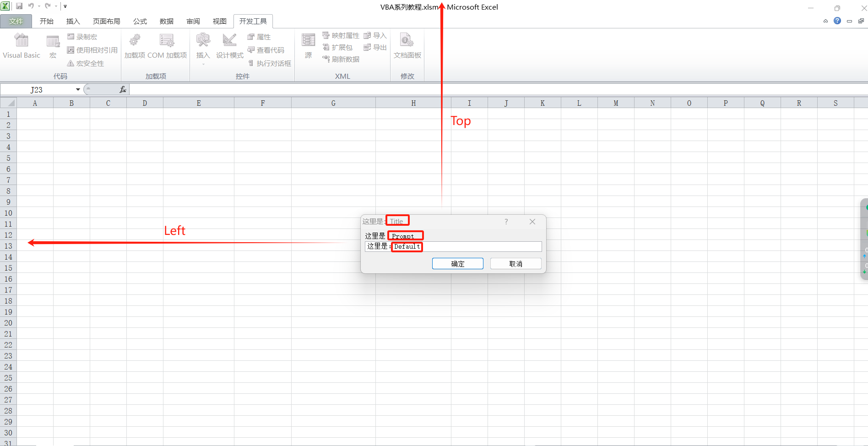Select row 23 header

[x=8, y=356]
